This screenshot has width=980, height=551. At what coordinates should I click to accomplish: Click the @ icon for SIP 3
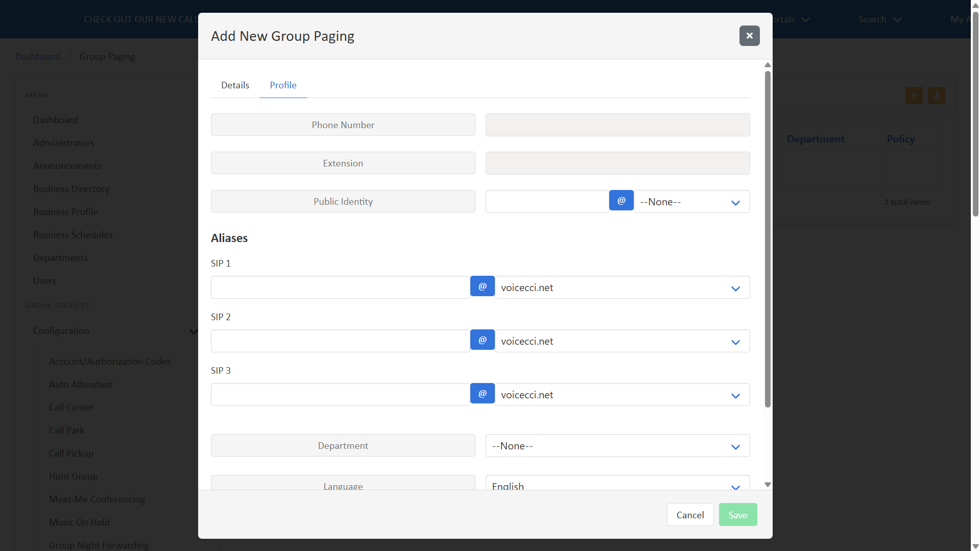pos(482,394)
